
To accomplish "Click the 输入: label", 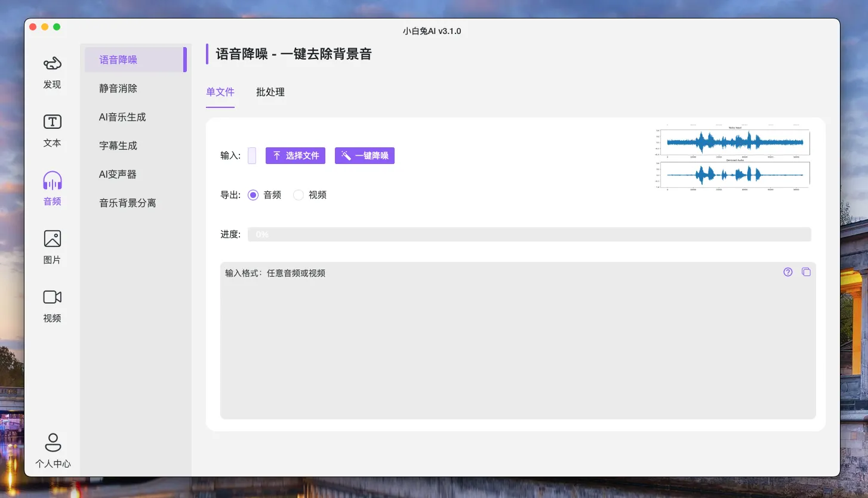I will (230, 156).
